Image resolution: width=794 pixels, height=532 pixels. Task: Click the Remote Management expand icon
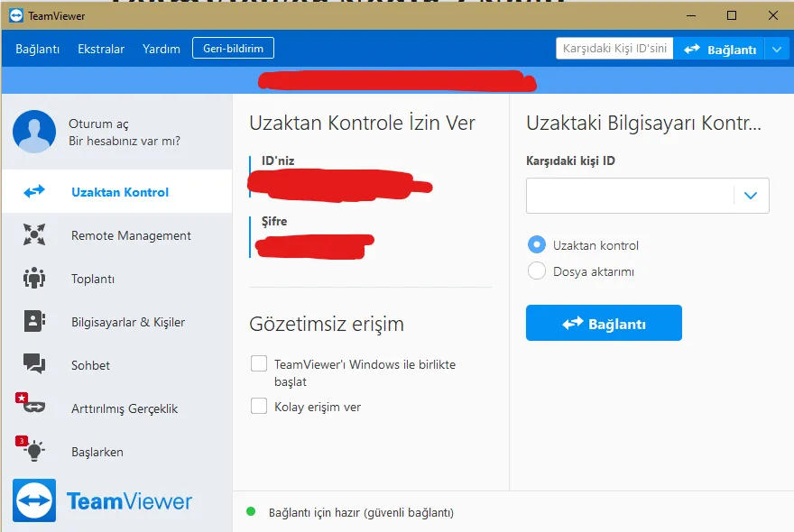(34, 234)
